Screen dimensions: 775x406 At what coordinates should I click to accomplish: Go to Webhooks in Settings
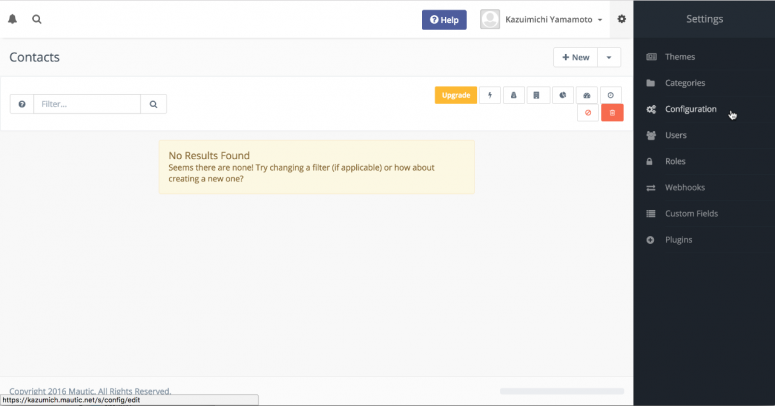click(685, 187)
